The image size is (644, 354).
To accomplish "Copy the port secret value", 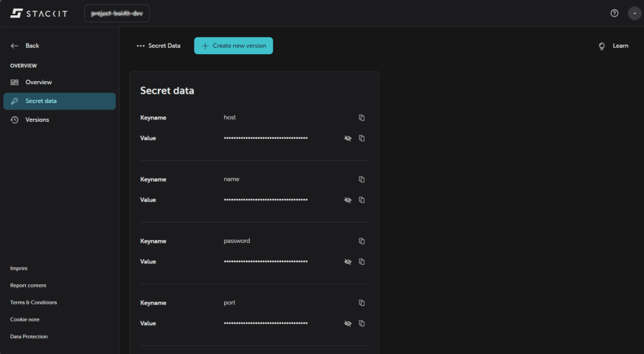I will click(x=362, y=323).
